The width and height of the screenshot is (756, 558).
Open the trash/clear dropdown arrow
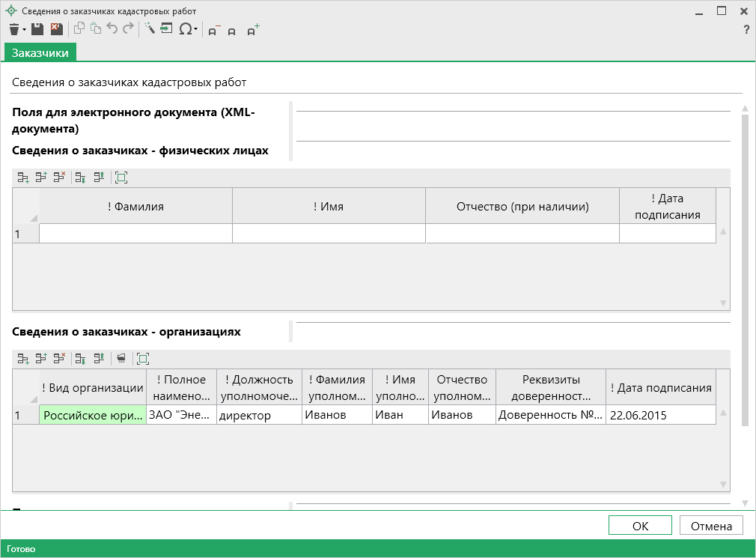(x=24, y=30)
